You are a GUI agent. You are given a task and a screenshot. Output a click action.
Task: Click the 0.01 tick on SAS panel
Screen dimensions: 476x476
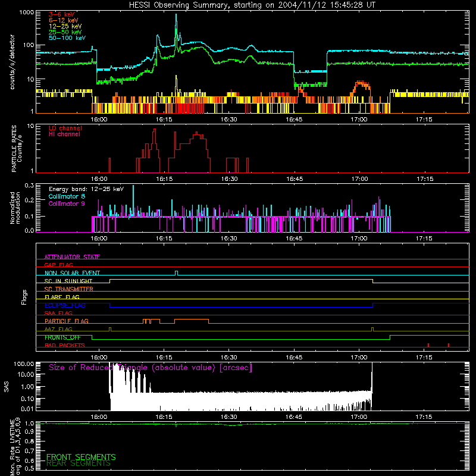point(27,409)
